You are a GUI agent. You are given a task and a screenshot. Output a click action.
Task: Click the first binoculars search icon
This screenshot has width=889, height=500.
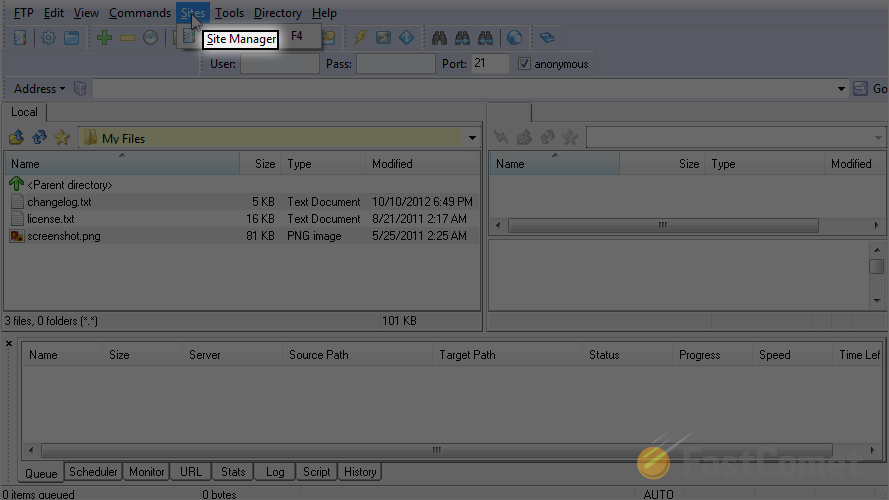coord(438,38)
